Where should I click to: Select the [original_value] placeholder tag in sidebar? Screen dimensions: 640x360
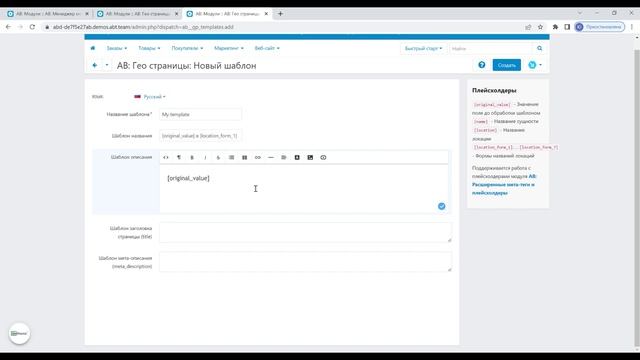tap(492, 104)
